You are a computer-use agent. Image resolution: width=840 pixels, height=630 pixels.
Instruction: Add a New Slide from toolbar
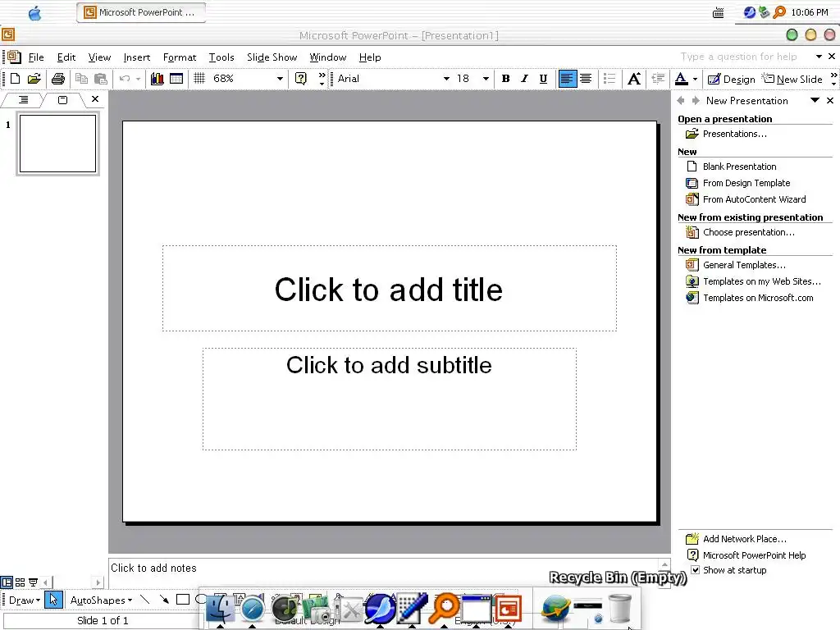(x=792, y=80)
